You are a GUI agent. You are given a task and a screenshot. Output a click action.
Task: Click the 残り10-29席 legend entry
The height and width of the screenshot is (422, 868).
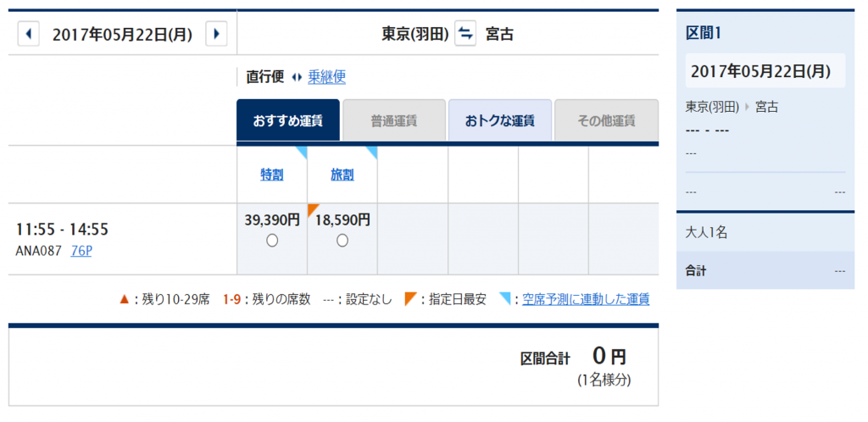point(176,299)
